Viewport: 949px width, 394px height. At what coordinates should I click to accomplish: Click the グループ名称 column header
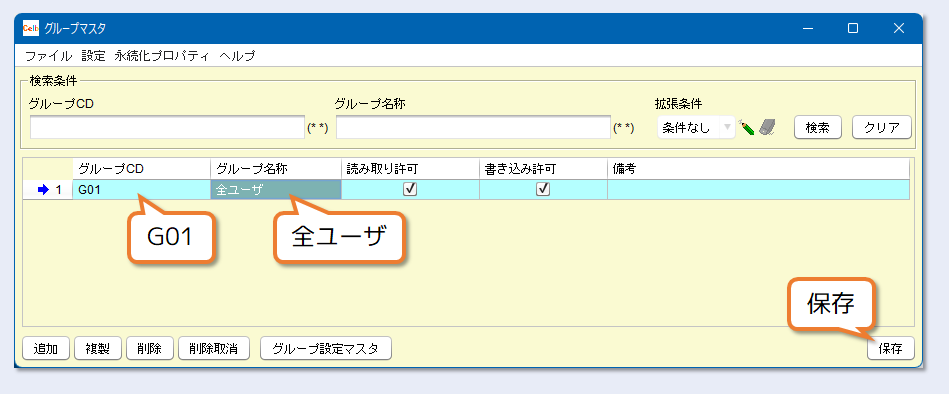click(x=276, y=169)
